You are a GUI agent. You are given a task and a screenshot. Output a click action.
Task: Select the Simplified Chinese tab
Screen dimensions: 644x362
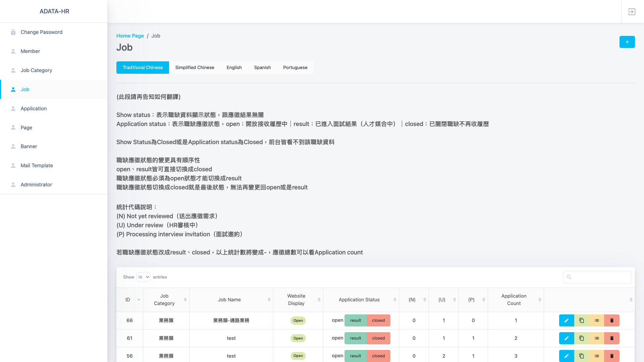(x=195, y=67)
